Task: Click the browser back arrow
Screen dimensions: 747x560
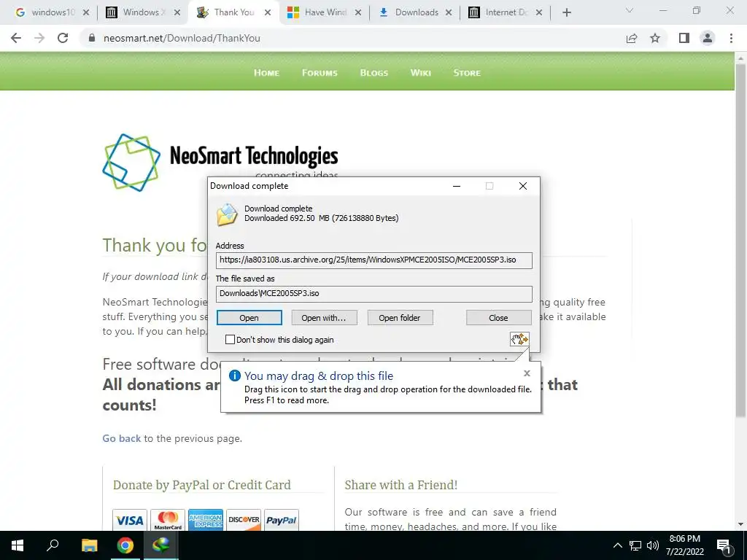Action: coord(16,38)
